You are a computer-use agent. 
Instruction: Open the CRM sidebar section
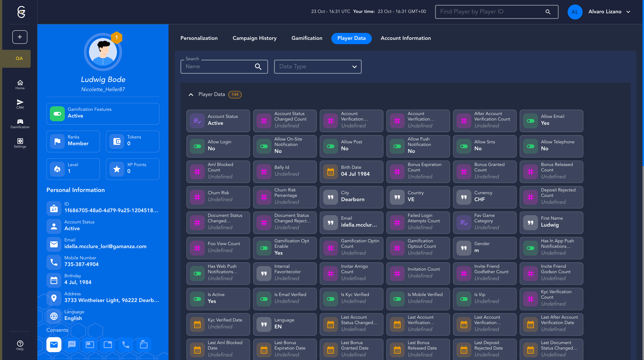20,104
